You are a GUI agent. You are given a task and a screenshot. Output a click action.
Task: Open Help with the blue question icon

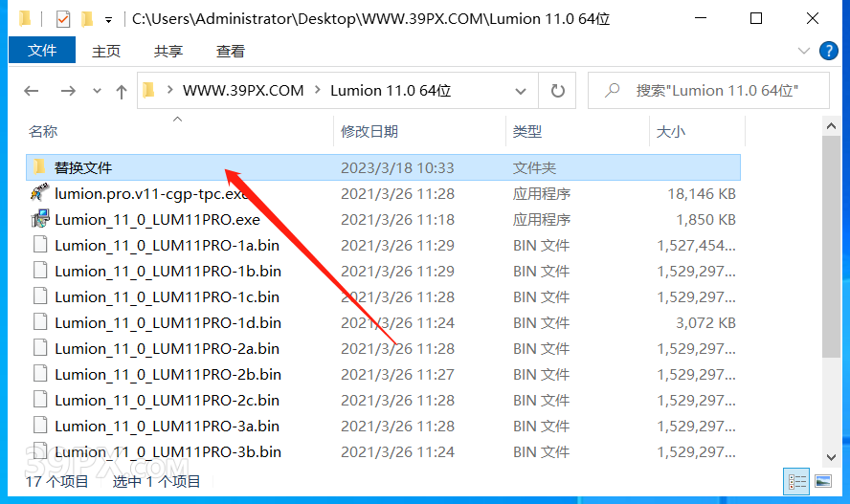[x=828, y=51]
